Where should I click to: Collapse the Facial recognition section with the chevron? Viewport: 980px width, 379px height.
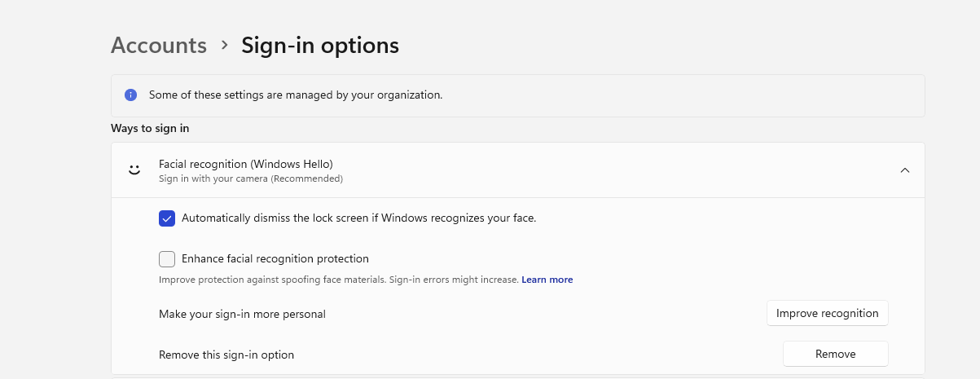[x=904, y=170]
